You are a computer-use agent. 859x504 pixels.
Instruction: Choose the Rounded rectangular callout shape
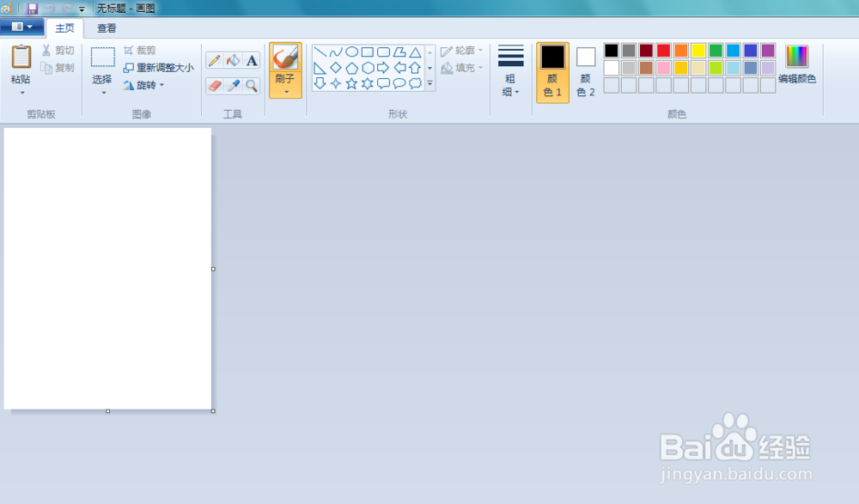tap(383, 83)
